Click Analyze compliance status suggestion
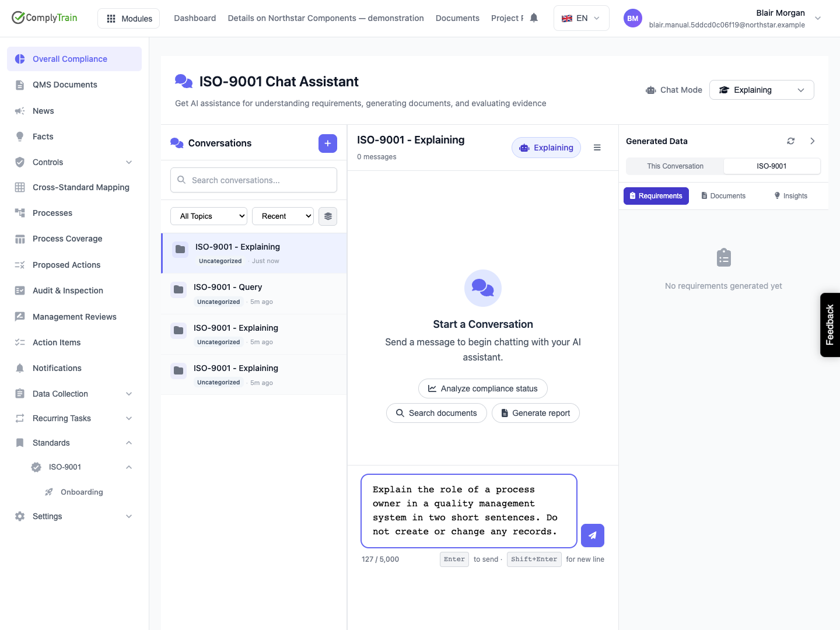This screenshot has width=840, height=630. coord(483,388)
